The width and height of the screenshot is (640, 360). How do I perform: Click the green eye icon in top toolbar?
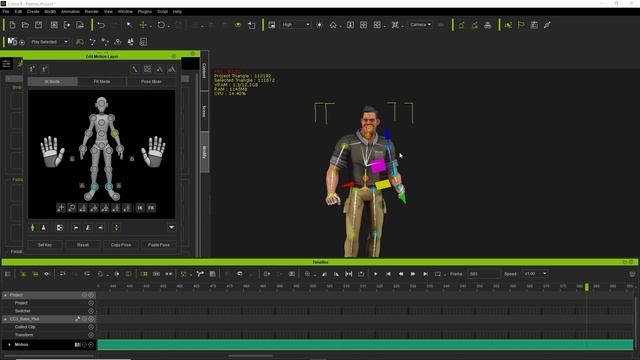click(238, 25)
